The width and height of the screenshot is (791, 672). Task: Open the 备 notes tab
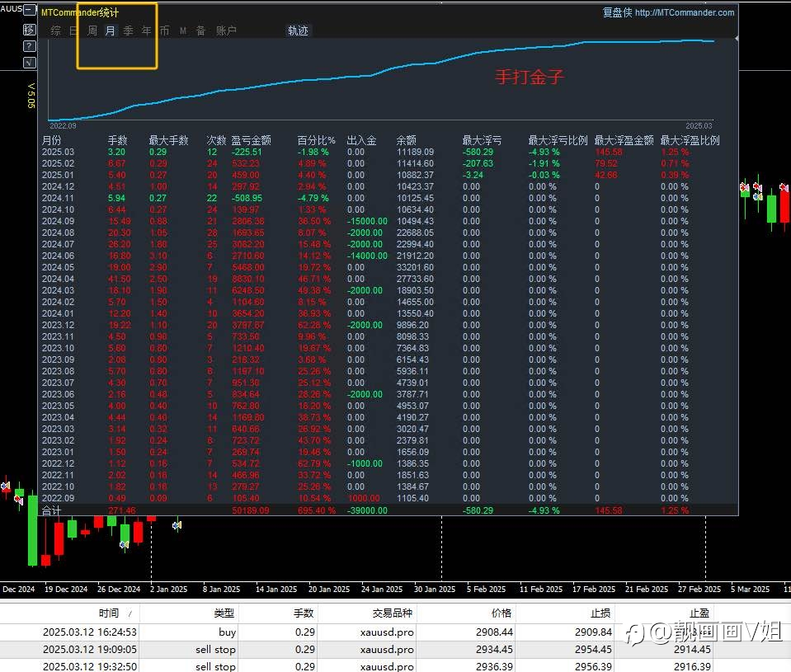click(200, 31)
